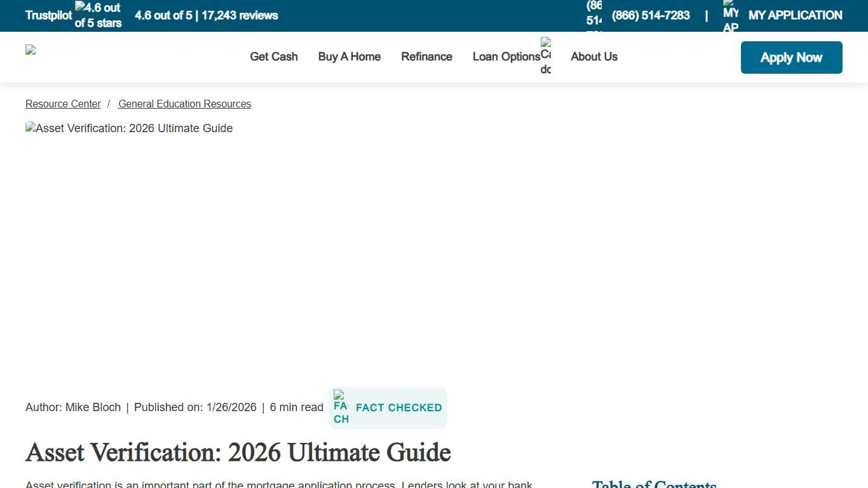
Task: Click the FACT CHECKED badge icon
Action: pos(341,408)
